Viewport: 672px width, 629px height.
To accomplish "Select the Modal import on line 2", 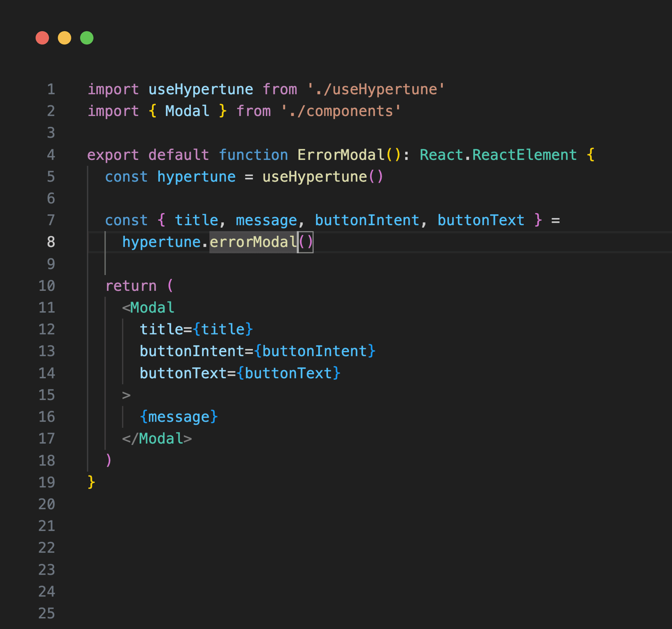I will click(x=187, y=111).
